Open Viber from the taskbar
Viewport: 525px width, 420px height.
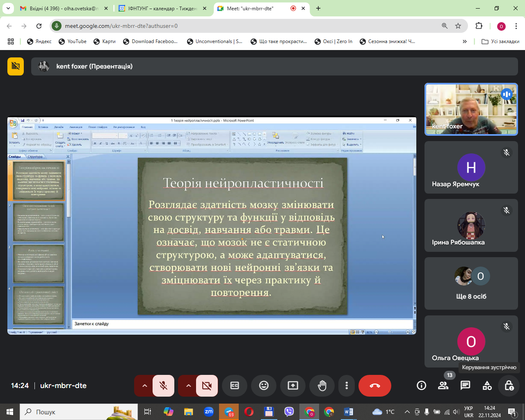(289, 412)
